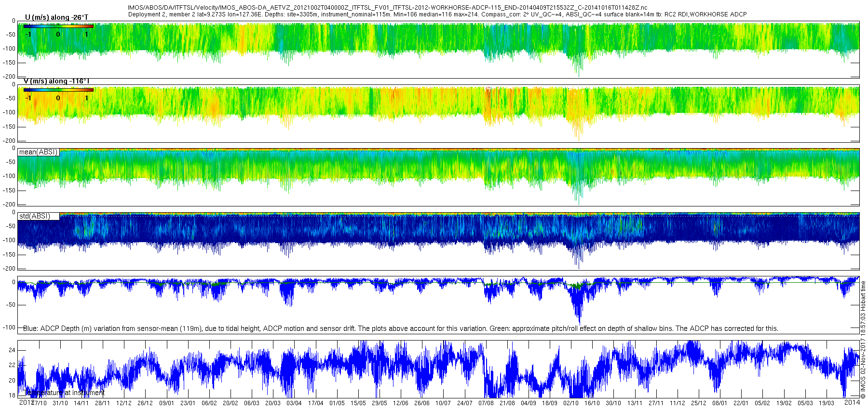Image resolution: width=868 pixels, height=410 pixels.
Task: Click the 2014 year label on time axis
Action: pyautogui.click(x=852, y=402)
